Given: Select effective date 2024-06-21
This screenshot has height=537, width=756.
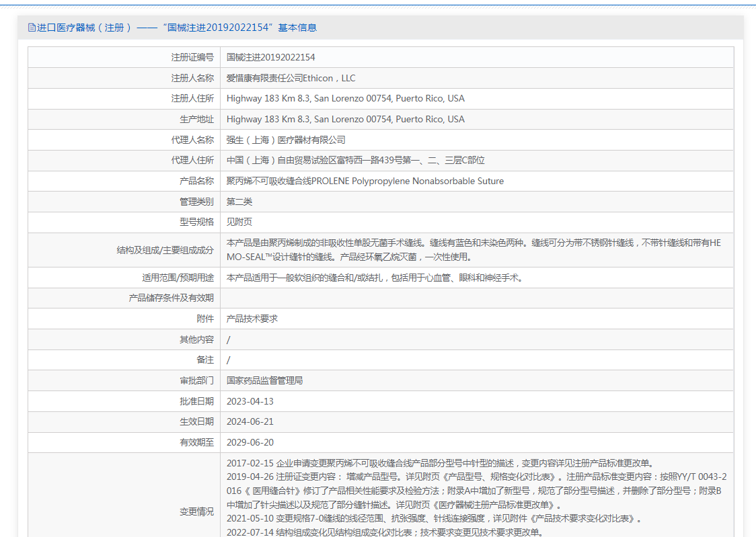Looking at the screenshot, I should coord(250,421).
